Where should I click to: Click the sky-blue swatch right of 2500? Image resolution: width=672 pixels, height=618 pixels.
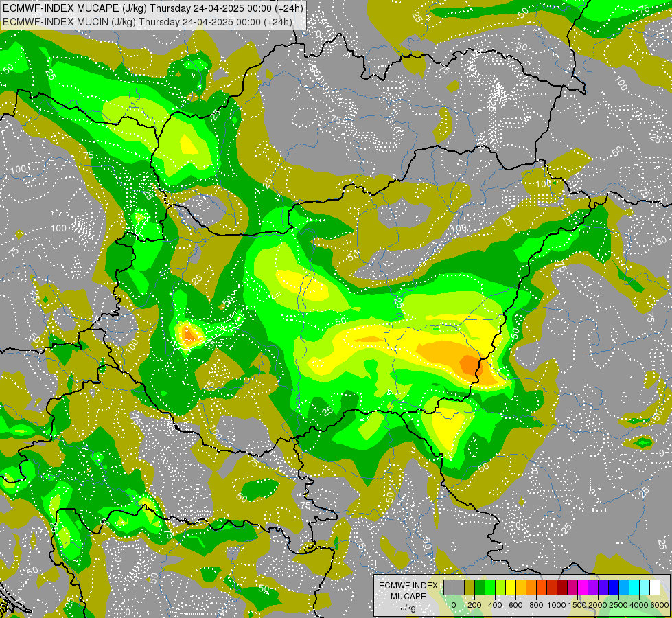[x=625, y=587]
